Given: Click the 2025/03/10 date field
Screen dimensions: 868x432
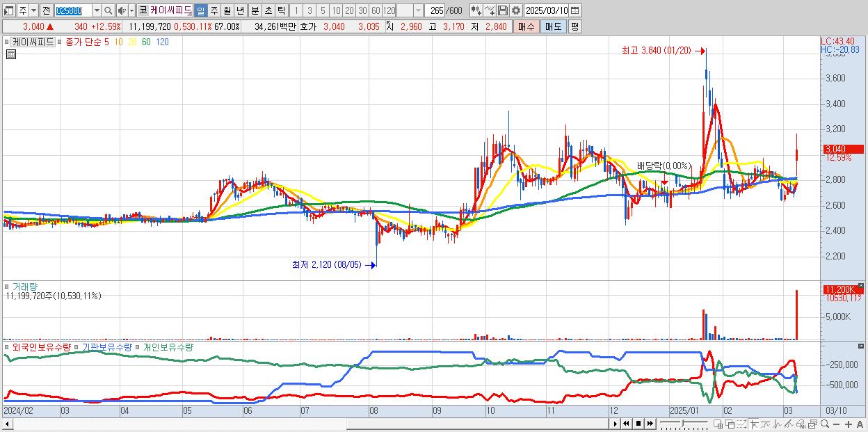Looking at the screenshot, I should click(x=547, y=10).
